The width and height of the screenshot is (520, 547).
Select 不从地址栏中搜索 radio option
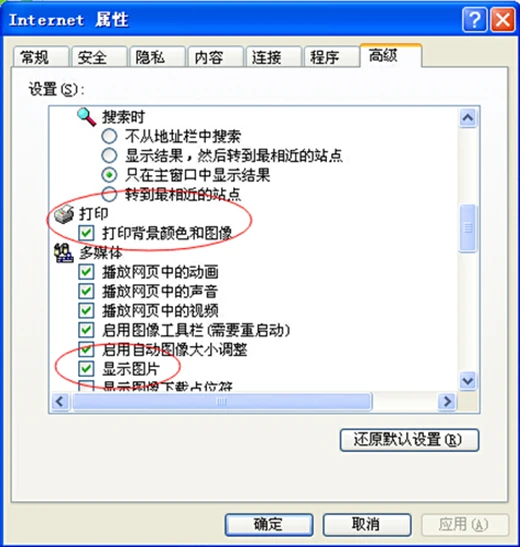(x=109, y=136)
